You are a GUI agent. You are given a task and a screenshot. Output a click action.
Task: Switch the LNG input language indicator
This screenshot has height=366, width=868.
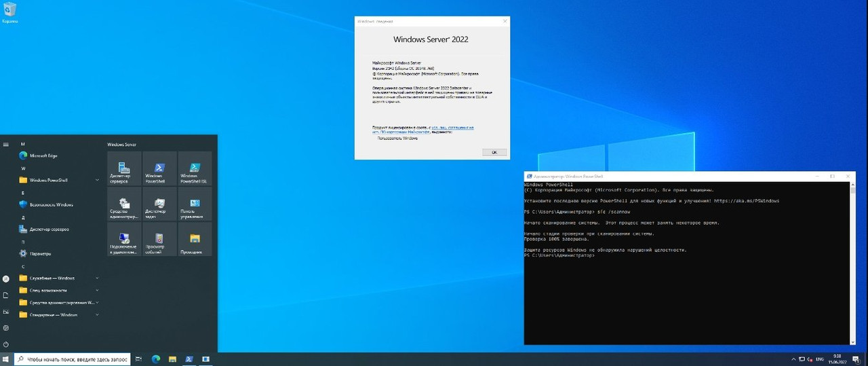pyautogui.click(x=818, y=359)
